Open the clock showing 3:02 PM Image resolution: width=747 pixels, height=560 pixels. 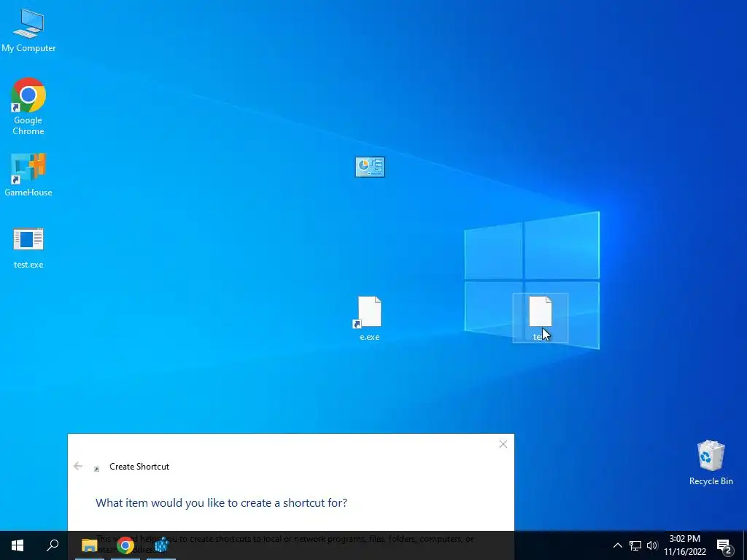point(684,545)
